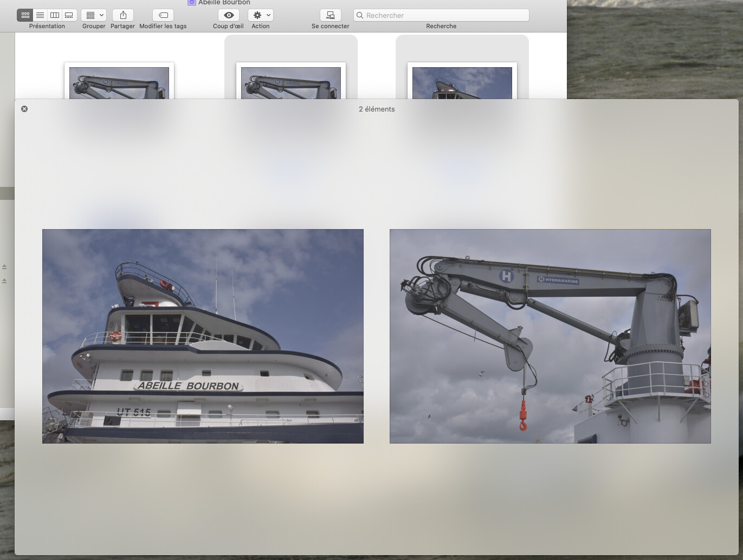Click the upper eject icon in sidebar
This screenshot has width=743, height=560.
(x=4, y=267)
